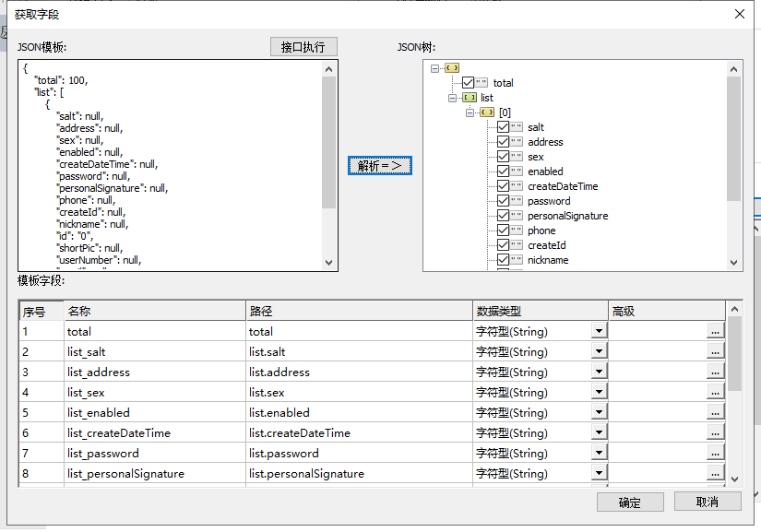
Task: Open advanced settings for total row
Action: coord(716,331)
